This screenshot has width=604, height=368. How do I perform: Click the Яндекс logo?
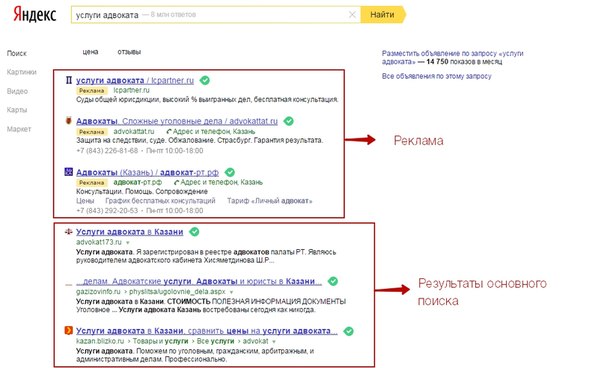pyautogui.click(x=35, y=15)
